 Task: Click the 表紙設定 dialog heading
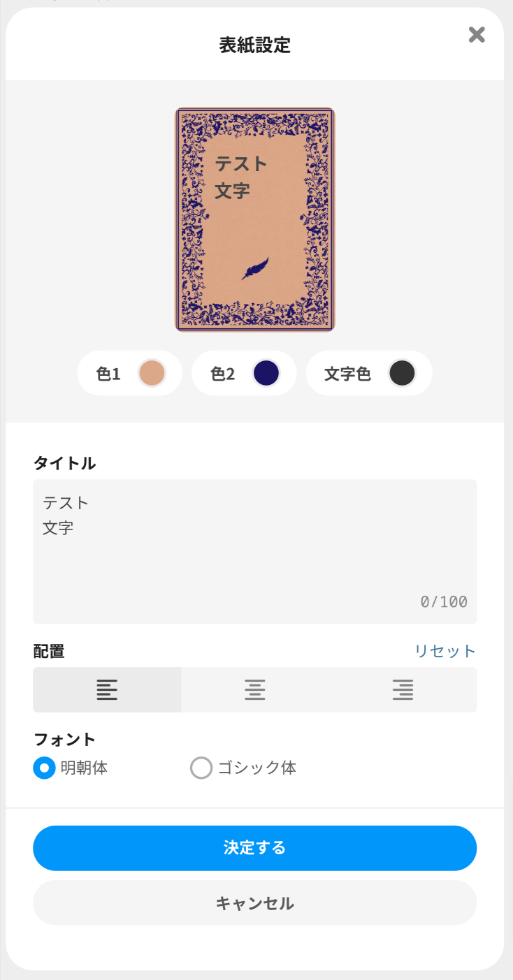pos(254,45)
